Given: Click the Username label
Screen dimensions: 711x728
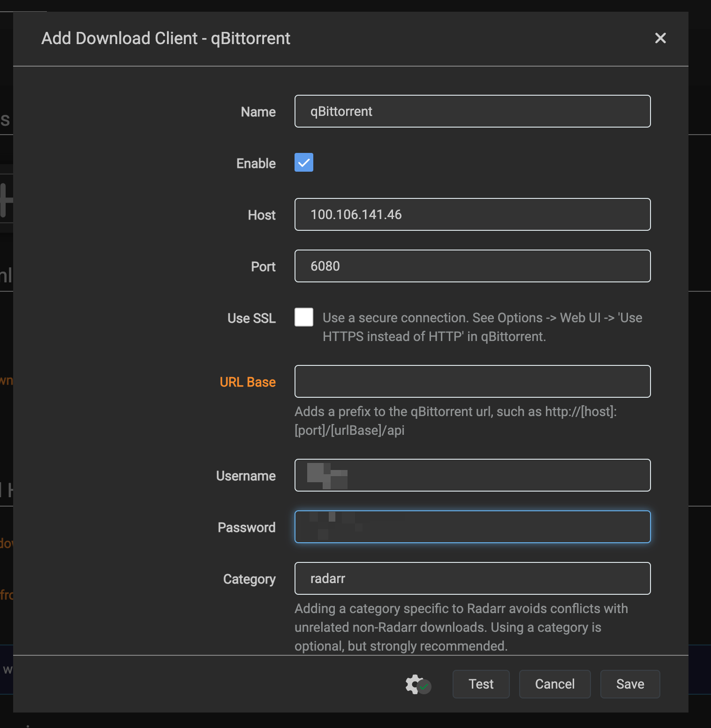Looking at the screenshot, I should coord(246,476).
